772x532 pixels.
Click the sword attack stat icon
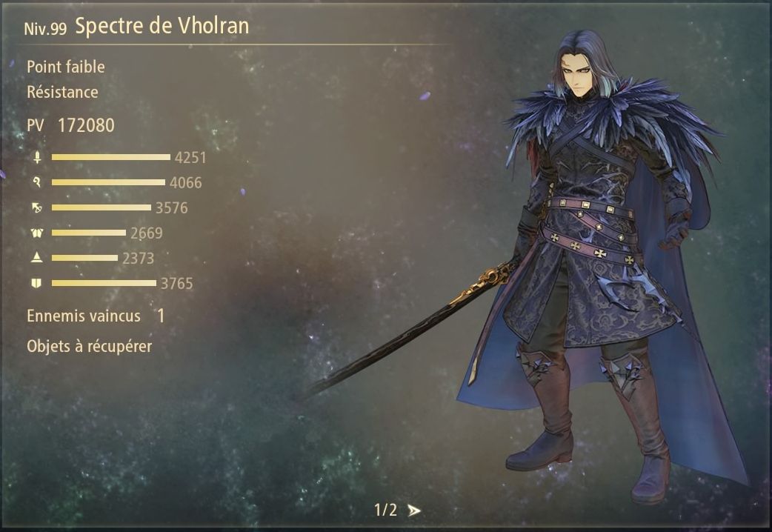37,157
